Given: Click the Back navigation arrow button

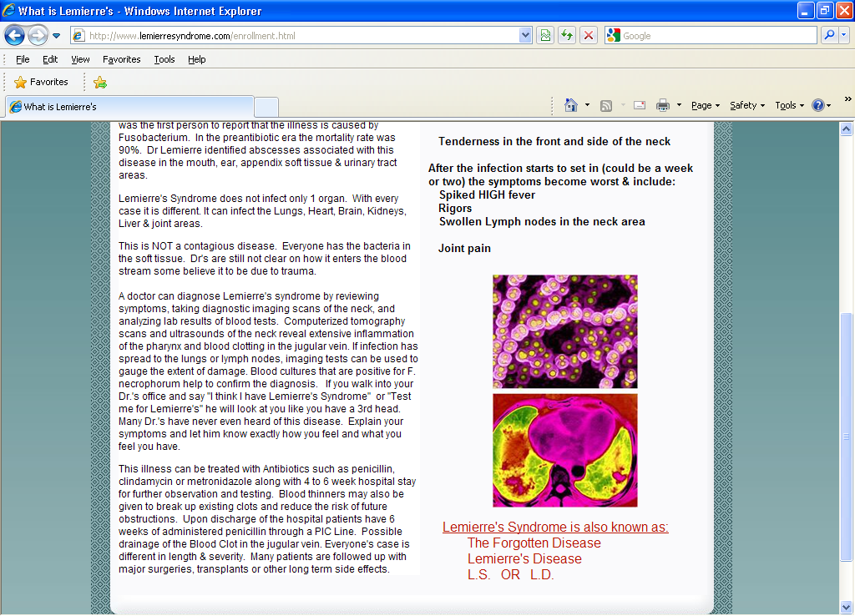Looking at the screenshot, I should tap(14, 36).
